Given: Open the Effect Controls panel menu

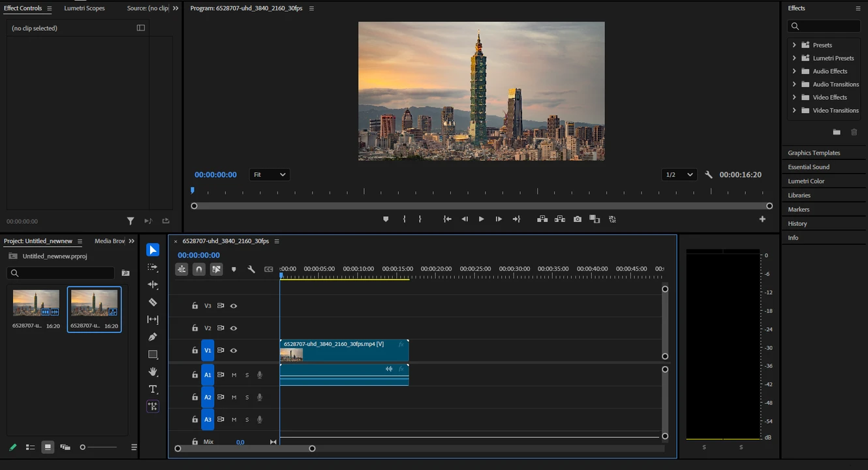Looking at the screenshot, I should coord(49,8).
